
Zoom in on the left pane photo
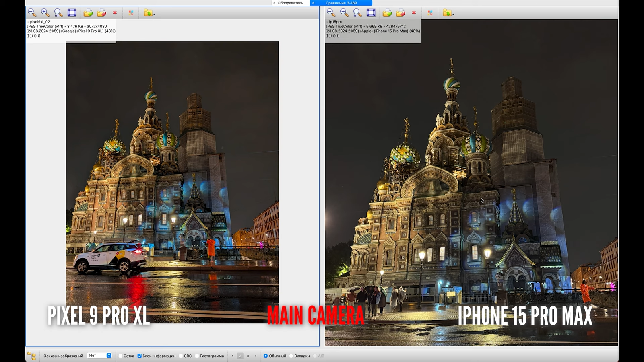[45, 13]
